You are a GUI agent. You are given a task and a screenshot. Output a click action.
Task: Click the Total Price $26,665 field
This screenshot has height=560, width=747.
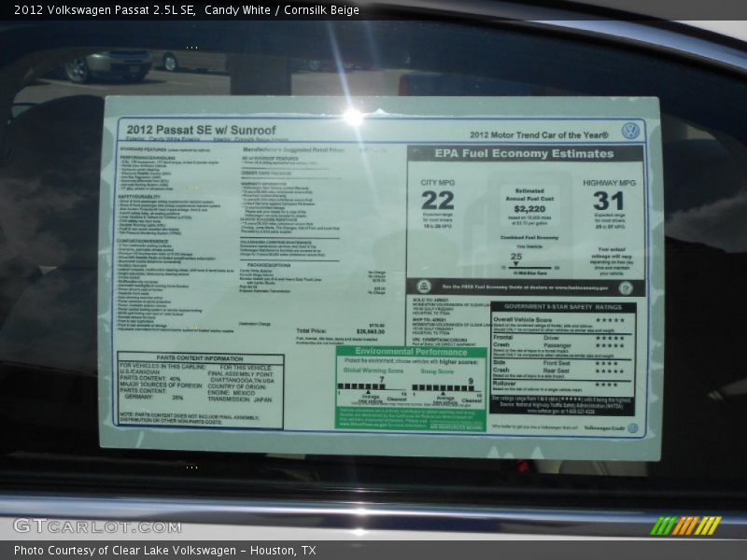coord(345,329)
